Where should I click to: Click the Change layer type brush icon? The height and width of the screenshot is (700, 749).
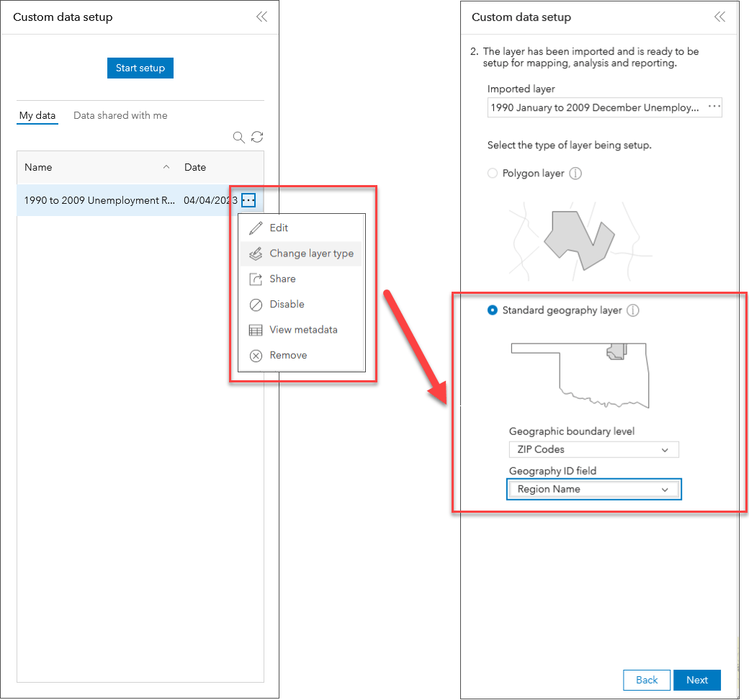click(x=256, y=253)
